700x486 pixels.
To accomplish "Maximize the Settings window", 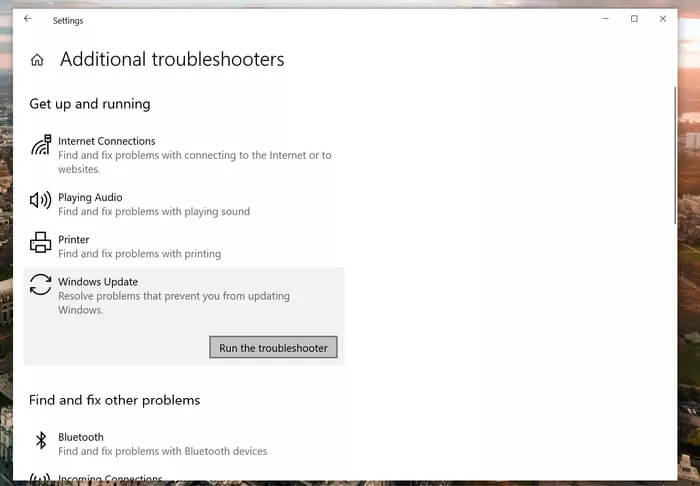I will point(634,19).
